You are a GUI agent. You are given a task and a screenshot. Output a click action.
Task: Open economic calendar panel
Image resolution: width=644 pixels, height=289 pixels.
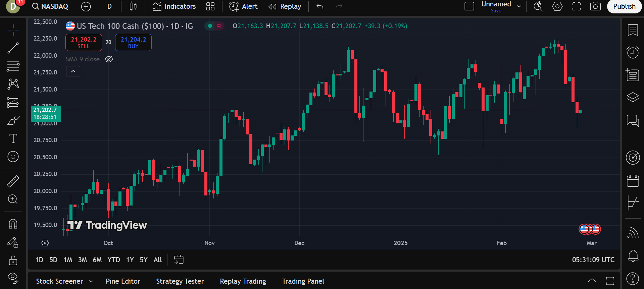click(633, 180)
